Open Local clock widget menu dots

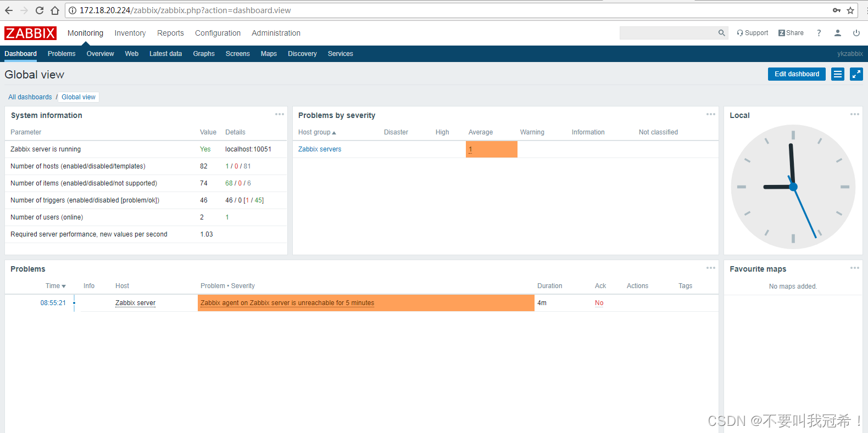point(855,114)
